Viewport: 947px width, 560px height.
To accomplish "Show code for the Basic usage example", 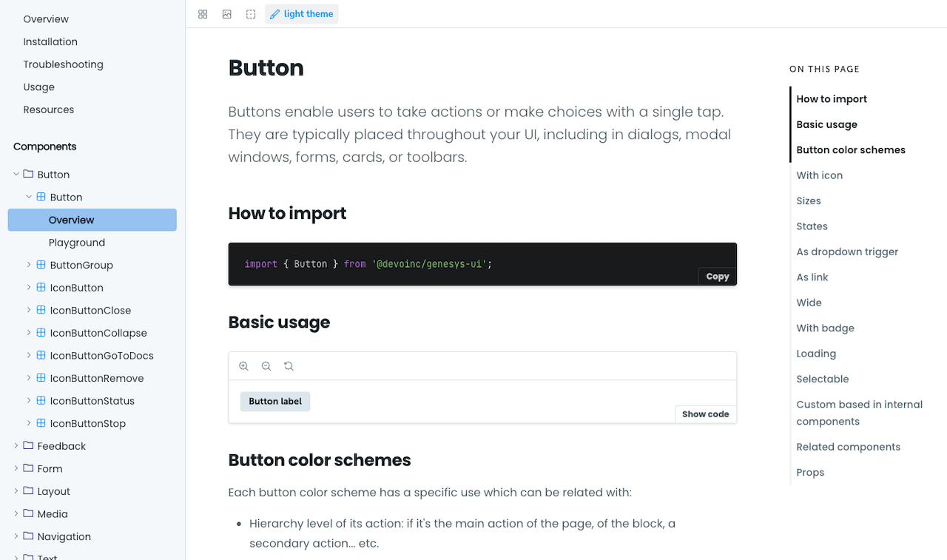I will click(x=704, y=414).
